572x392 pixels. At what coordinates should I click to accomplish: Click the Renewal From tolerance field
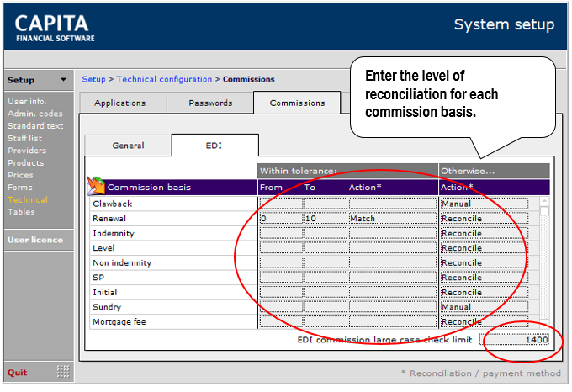coord(281,219)
